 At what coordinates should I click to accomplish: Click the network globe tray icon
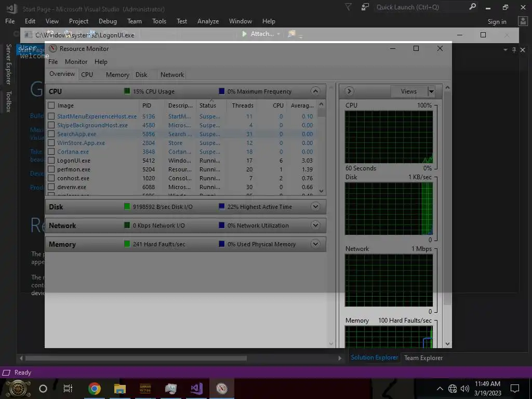coord(453,389)
